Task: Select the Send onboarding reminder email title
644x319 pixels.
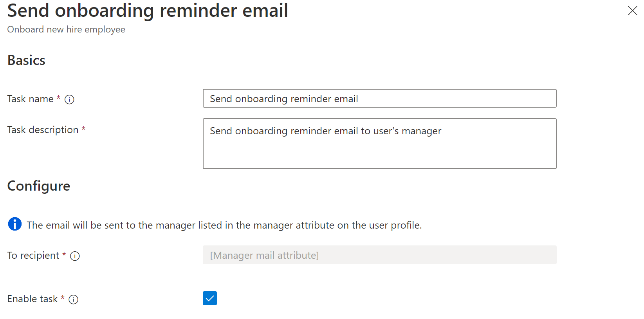Action: point(147,11)
